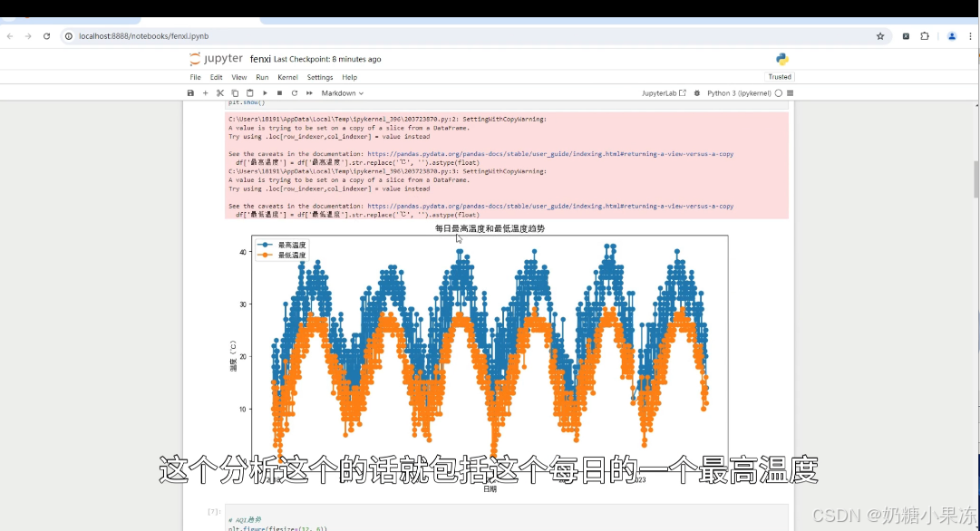The height and width of the screenshot is (531, 980).
Task: Open the browser profile avatar
Action: (952, 36)
